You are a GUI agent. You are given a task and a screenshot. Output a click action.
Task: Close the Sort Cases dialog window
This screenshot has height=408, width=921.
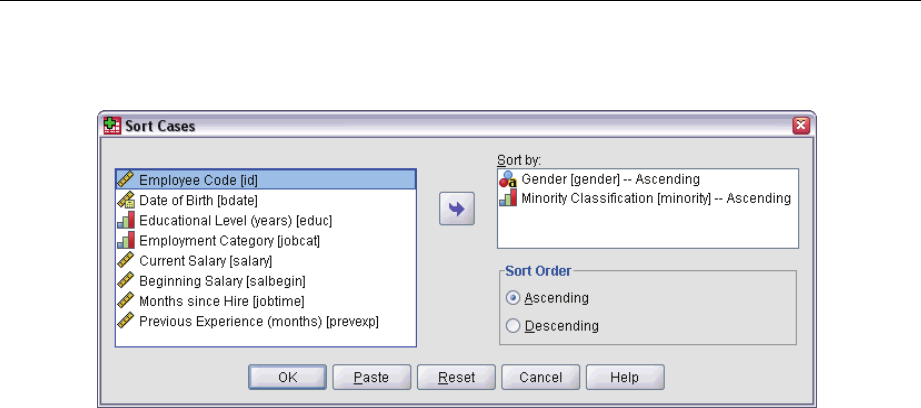point(801,126)
